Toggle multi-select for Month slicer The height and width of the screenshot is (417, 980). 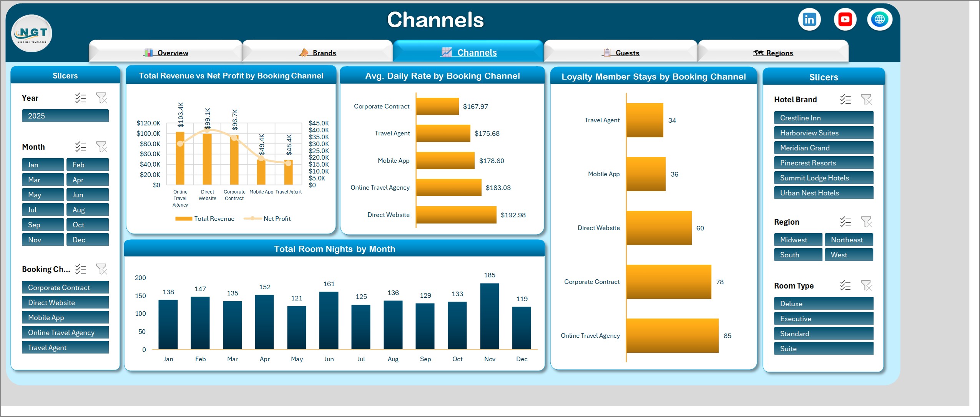coord(81,147)
